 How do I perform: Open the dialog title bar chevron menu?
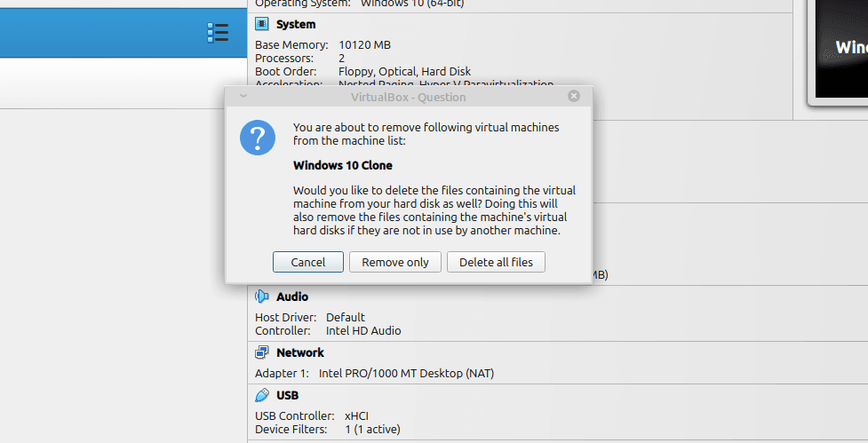tap(243, 96)
